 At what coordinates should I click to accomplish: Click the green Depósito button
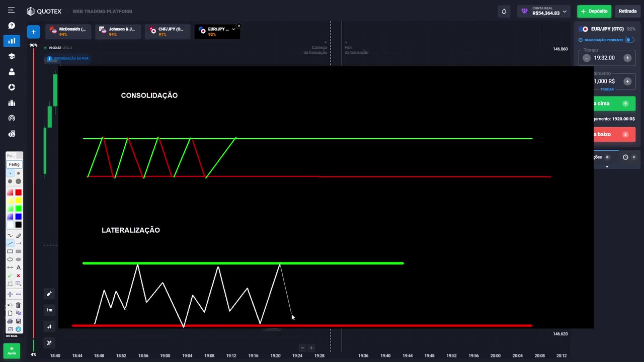594,11
